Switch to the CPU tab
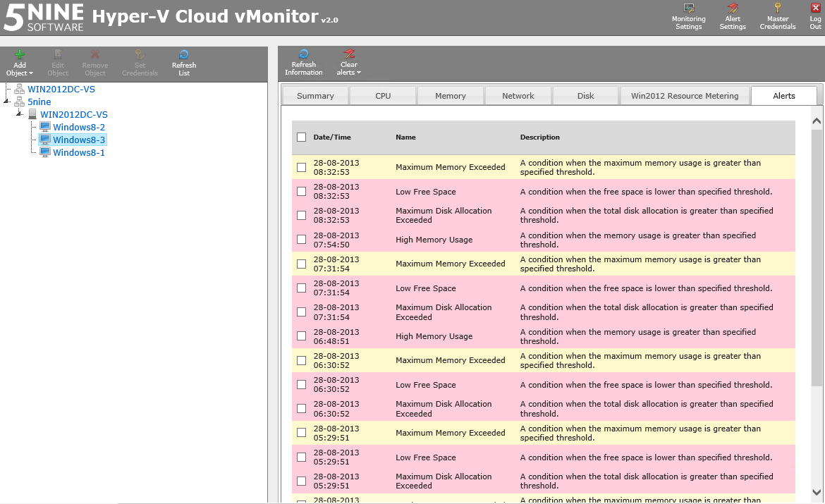This screenshot has height=504, width=825. pos(383,96)
